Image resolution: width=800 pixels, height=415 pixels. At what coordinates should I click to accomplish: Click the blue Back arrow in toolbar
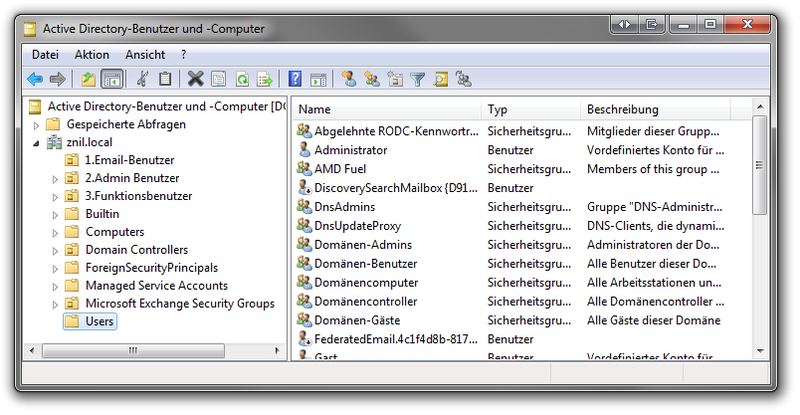[35, 79]
